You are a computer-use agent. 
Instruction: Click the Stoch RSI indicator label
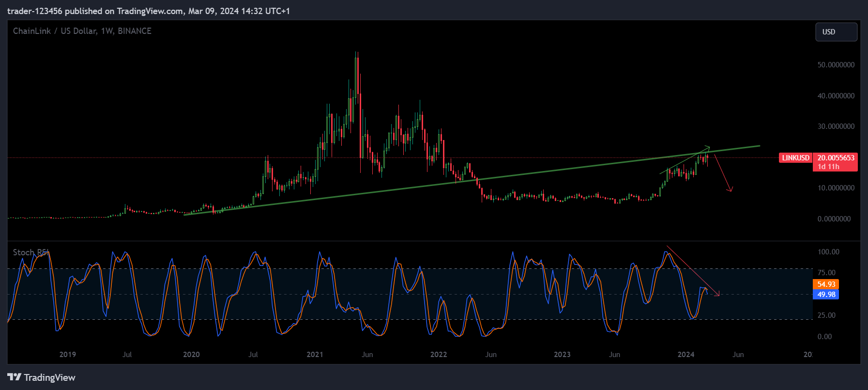[31, 252]
